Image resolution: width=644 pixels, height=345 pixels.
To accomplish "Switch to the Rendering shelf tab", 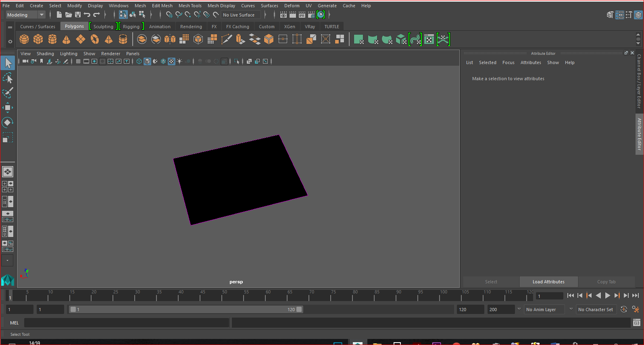I will (x=191, y=27).
